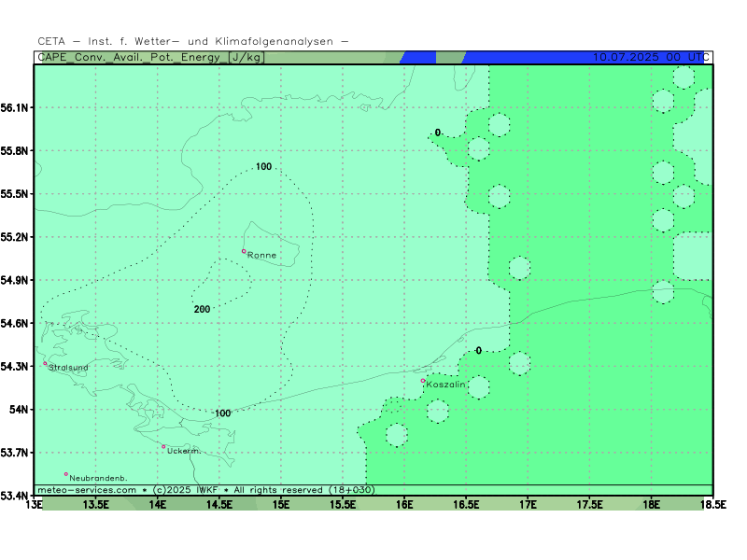Click the magenta marker dot beside Uckerm.

(x=163, y=447)
